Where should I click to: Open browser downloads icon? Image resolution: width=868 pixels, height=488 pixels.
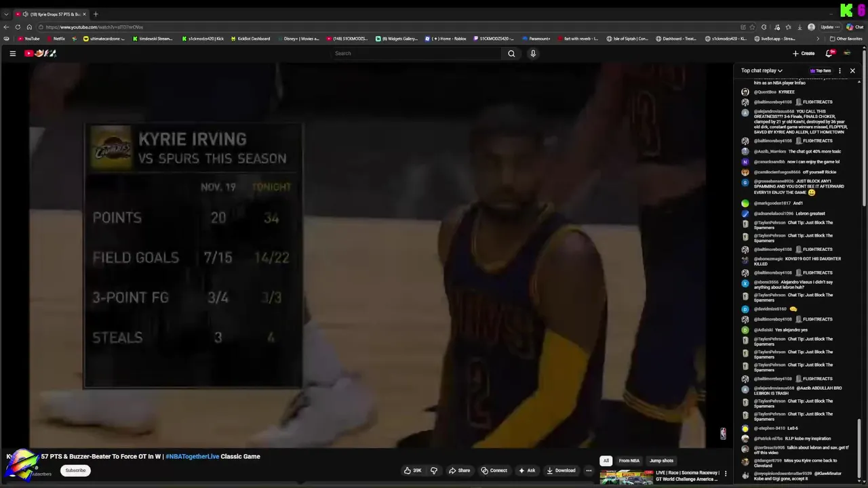pyautogui.click(x=800, y=27)
